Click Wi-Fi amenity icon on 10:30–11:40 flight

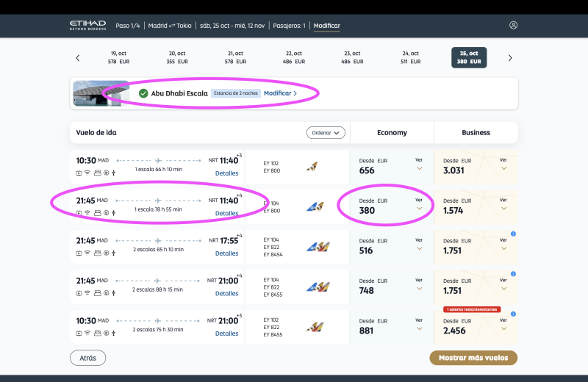pos(88,173)
